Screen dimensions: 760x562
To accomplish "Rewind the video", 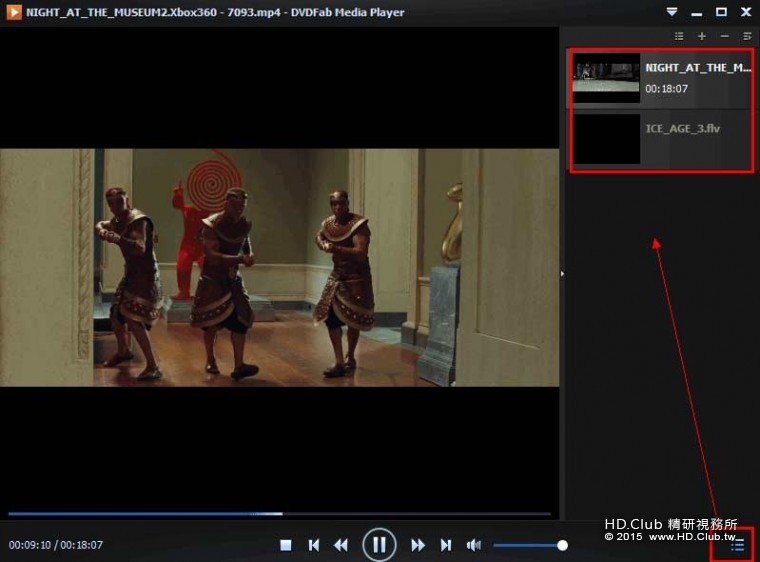I will tap(341, 545).
